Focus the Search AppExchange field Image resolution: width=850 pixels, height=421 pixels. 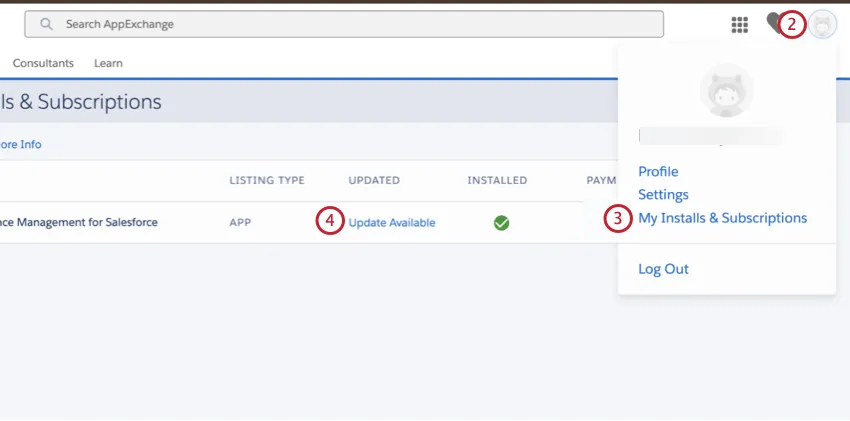[344, 24]
